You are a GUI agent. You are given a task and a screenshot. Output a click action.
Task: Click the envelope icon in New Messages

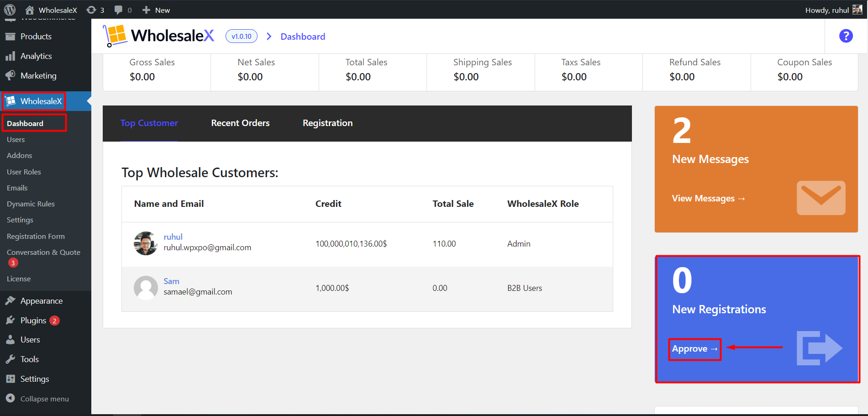tap(821, 198)
